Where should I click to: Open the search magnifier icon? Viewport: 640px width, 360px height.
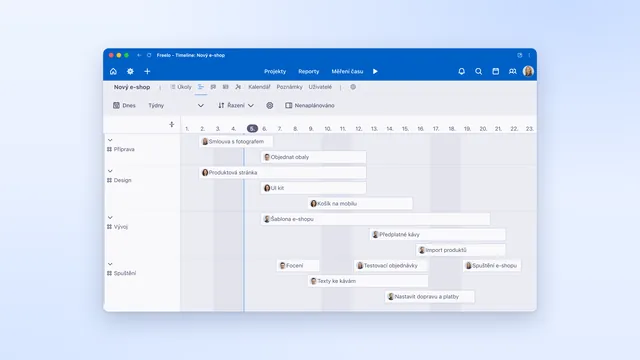[478, 71]
